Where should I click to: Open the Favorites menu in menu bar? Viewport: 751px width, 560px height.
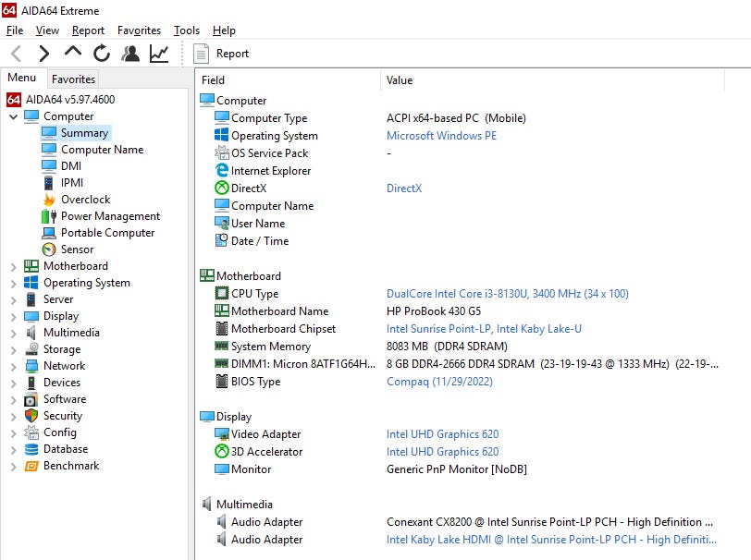tap(139, 30)
